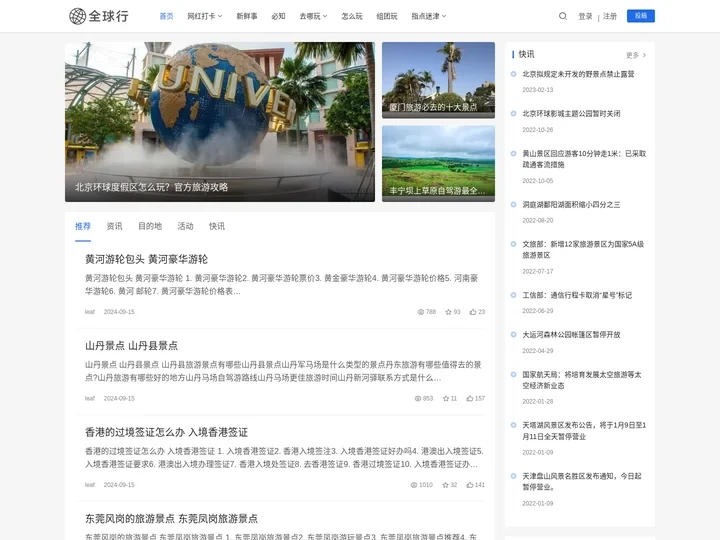This screenshot has height=540, width=720.
Task: Open news 天塔湖风景区发布公告
Action: click(x=584, y=431)
